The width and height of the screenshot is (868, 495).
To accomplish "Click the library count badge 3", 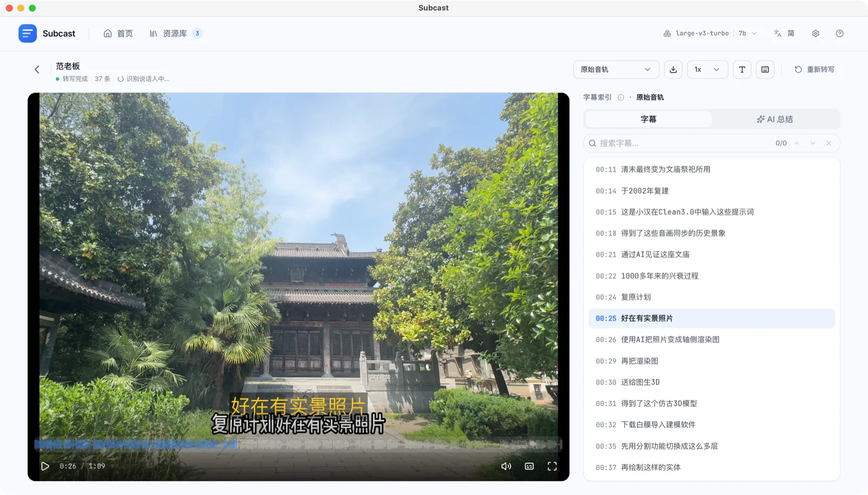I will point(197,34).
